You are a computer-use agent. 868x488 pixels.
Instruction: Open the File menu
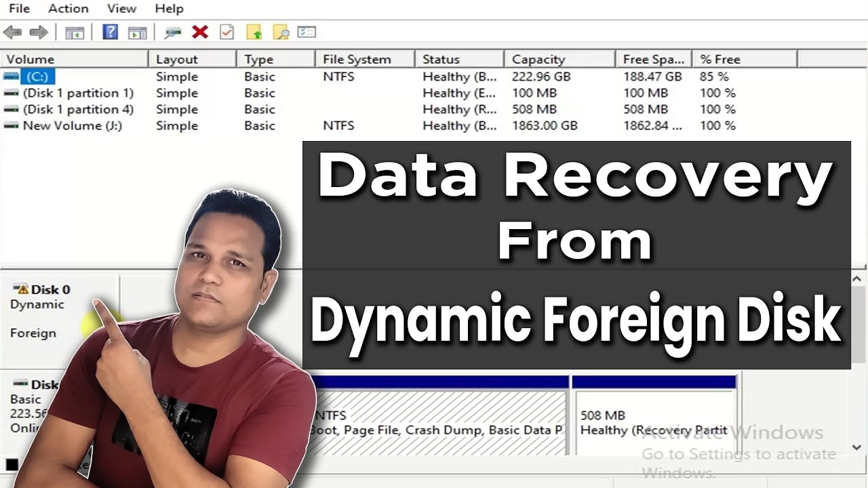(19, 8)
